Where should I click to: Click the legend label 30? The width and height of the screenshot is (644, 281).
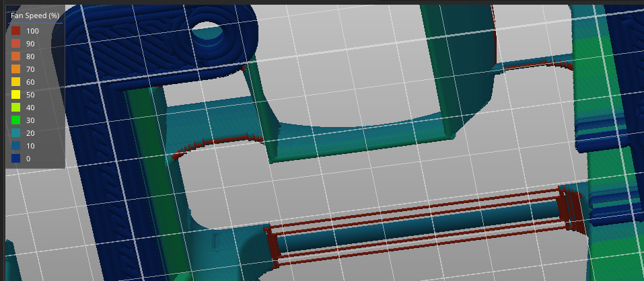[x=30, y=120]
